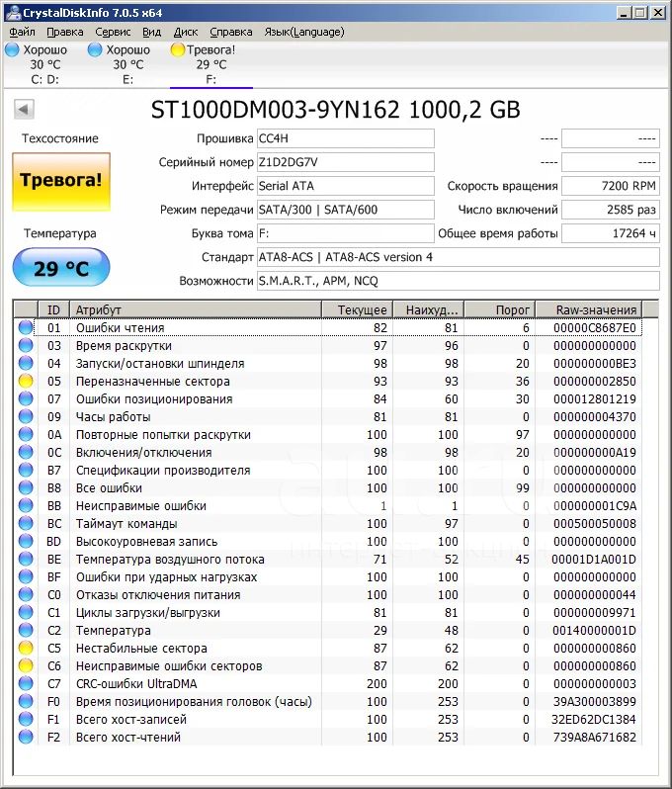Viewport: 672px width, 789px height.
Task: Select the E: disk tab
Action: click(127, 64)
